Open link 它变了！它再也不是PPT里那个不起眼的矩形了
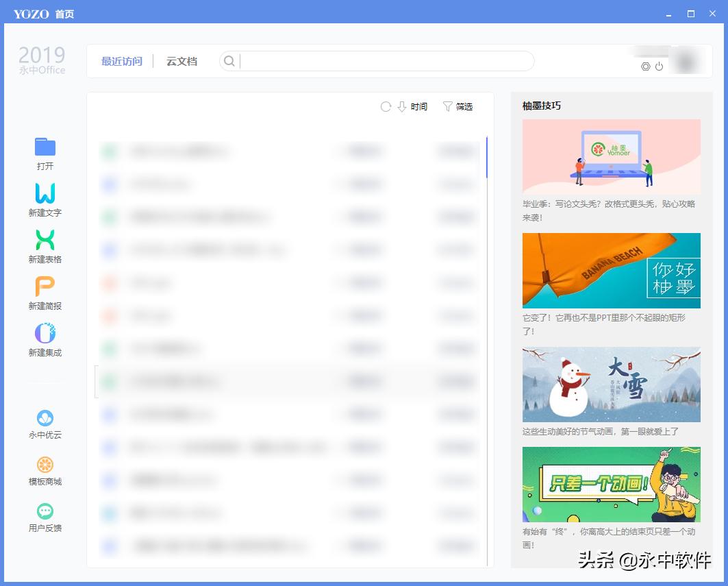Image resolution: width=728 pixels, height=586 pixels. (x=603, y=324)
